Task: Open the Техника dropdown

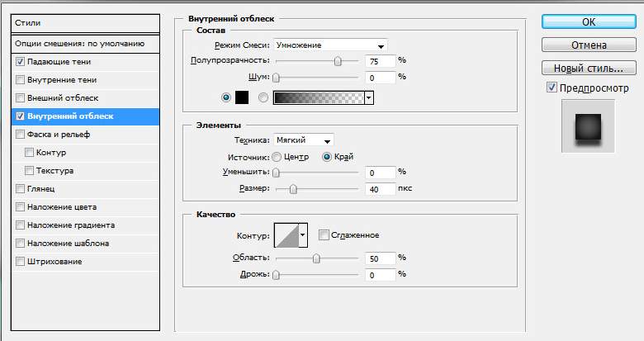Action: 304,140
